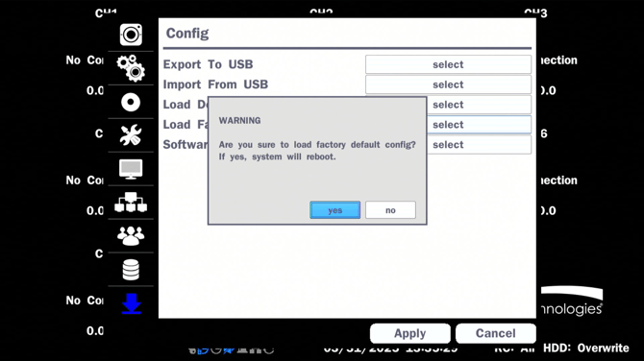
Task: Click the Config heading text
Action: pos(187,34)
